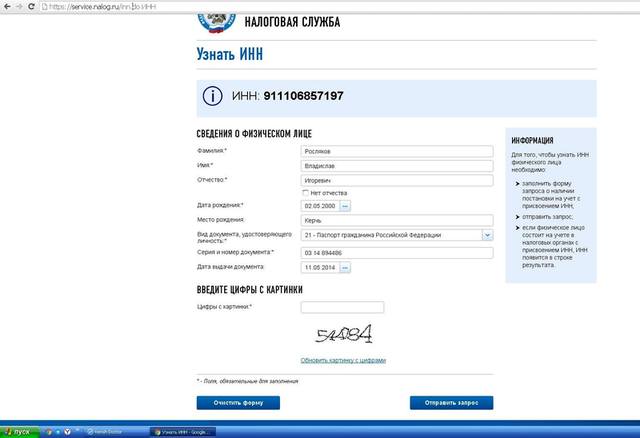Open the document issue date calendar picker
The image size is (640, 438).
click(x=345, y=268)
